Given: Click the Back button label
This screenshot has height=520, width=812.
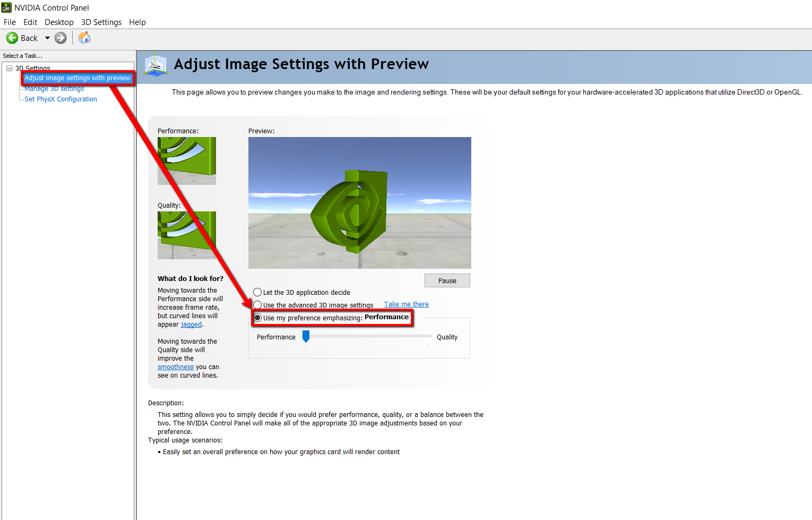Looking at the screenshot, I should [29, 38].
